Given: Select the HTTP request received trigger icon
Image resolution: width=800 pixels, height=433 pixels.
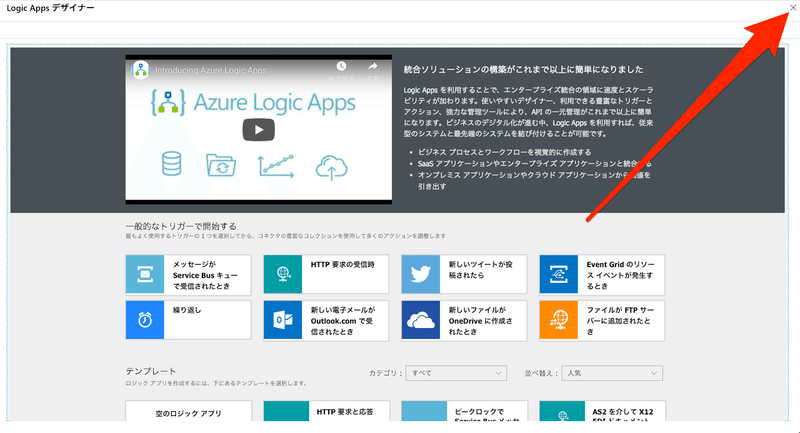Looking at the screenshot, I should [x=283, y=274].
